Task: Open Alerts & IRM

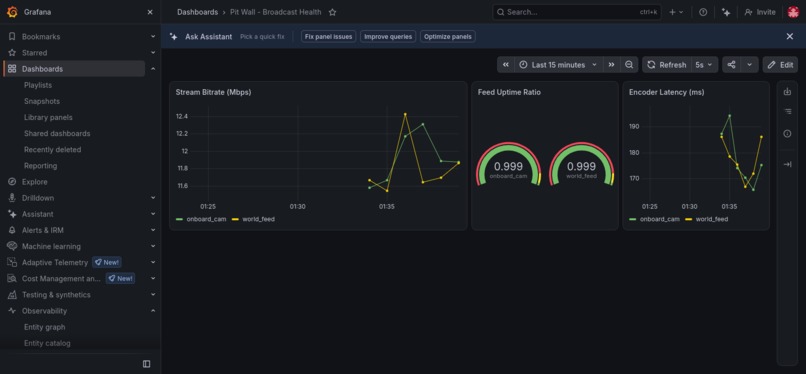Action: click(43, 230)
